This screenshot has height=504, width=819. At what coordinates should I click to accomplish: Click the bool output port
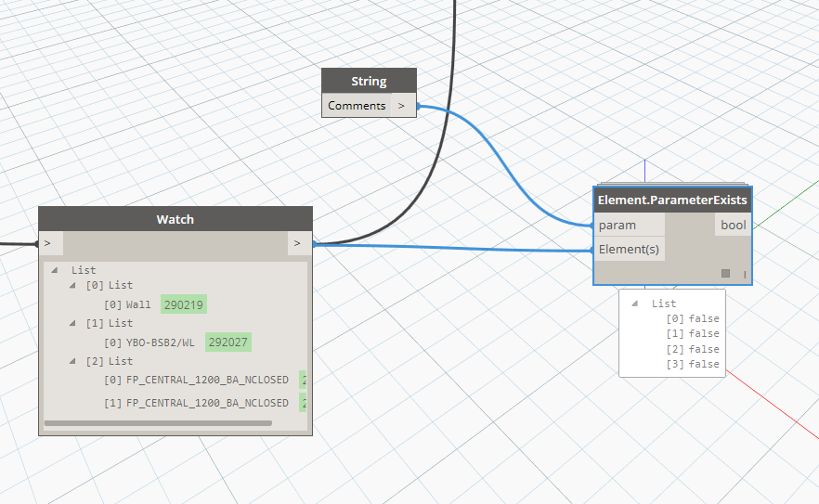click(734, 226)
